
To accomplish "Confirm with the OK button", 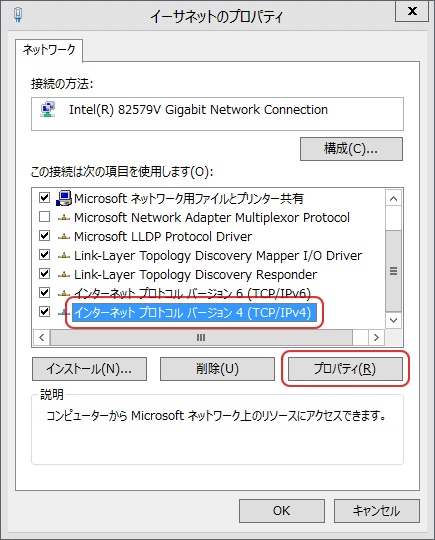I will pyautogui.click(x=282, y=511).
